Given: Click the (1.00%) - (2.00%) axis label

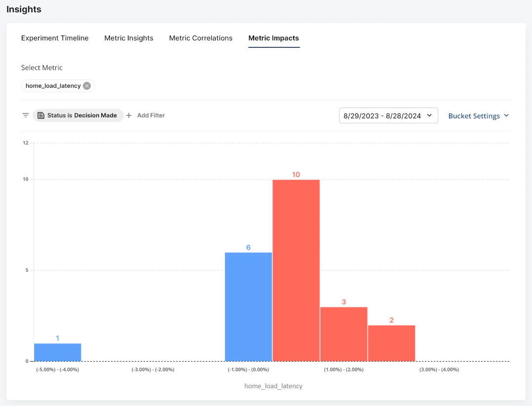Looking at the screenshot, I should [343, 369].
